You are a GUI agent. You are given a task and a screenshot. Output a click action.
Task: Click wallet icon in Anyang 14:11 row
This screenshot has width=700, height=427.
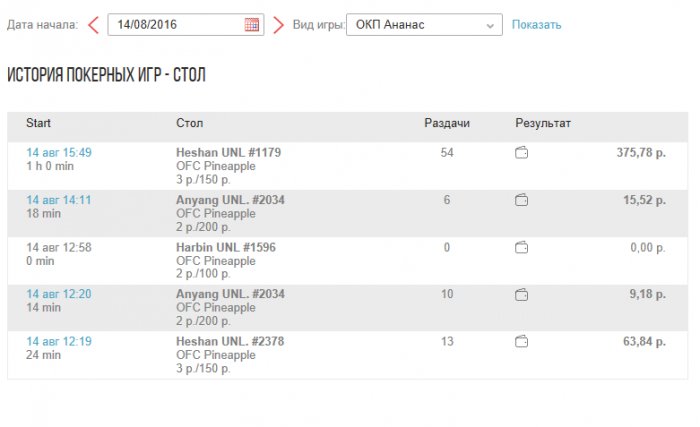click(521, 200)
